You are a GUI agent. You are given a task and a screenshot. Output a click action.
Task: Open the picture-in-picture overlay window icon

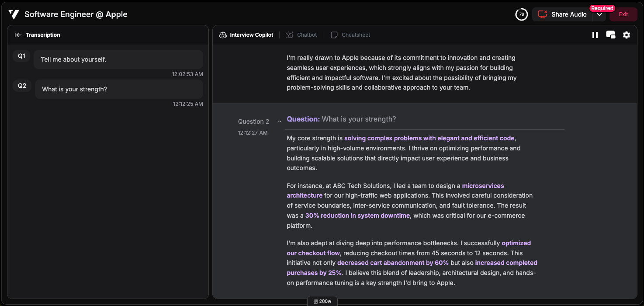610,35
